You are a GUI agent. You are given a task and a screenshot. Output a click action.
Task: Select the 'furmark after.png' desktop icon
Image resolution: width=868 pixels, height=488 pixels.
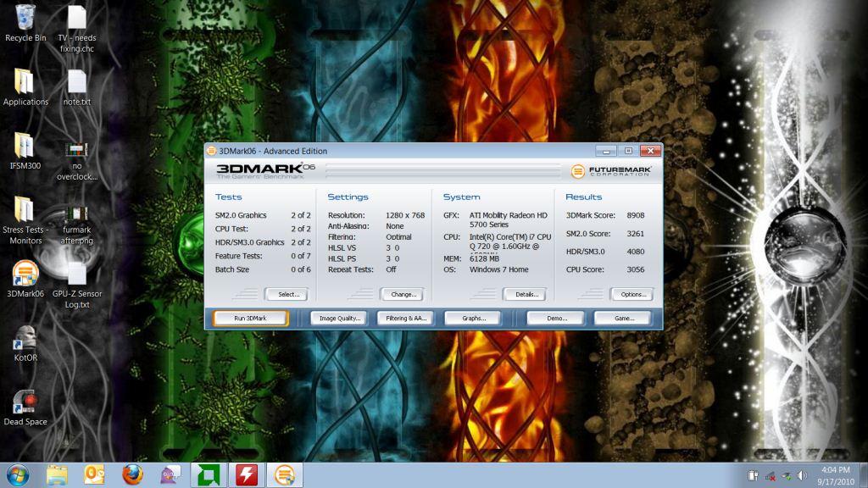[77, 225]
